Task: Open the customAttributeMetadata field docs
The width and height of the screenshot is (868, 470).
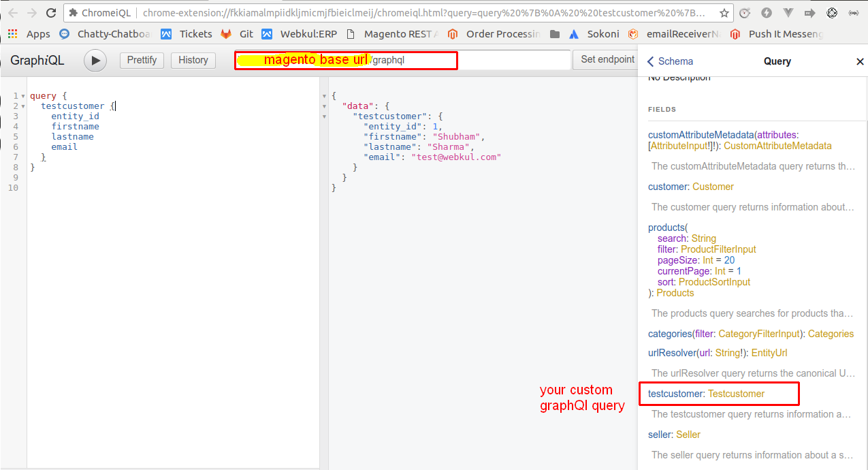Action: pos(701,135)
